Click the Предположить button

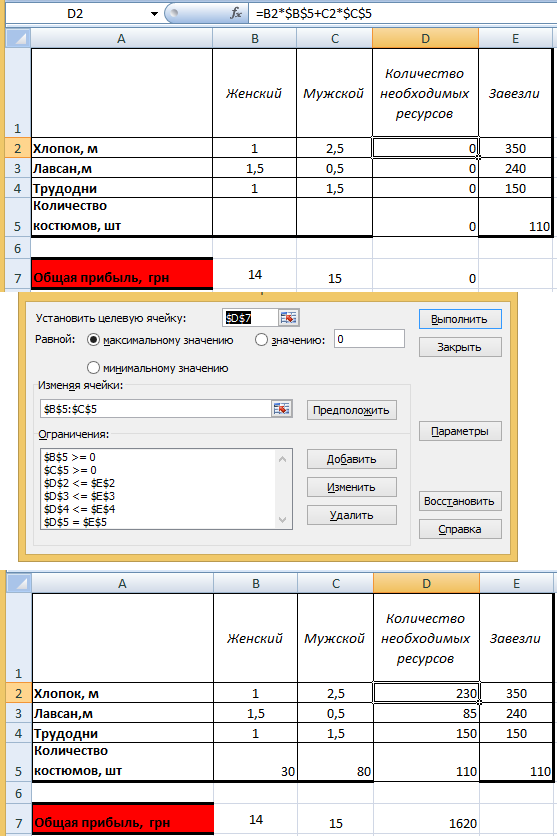click(351, 410)
